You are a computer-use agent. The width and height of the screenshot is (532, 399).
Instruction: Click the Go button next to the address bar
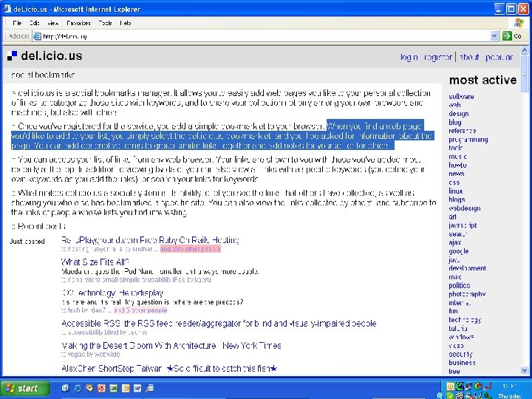512,35
